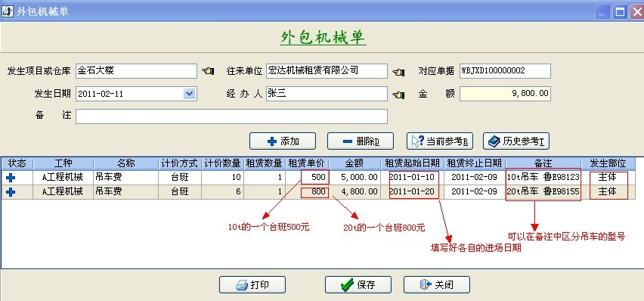The image size is (644, 301).
Task: Click the 发生部位 column header
Action: [x=608, y=163]
